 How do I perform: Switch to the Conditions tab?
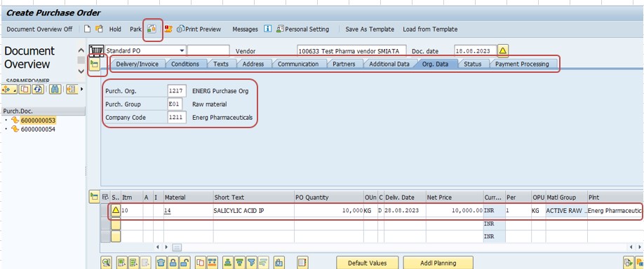[185, 64]
